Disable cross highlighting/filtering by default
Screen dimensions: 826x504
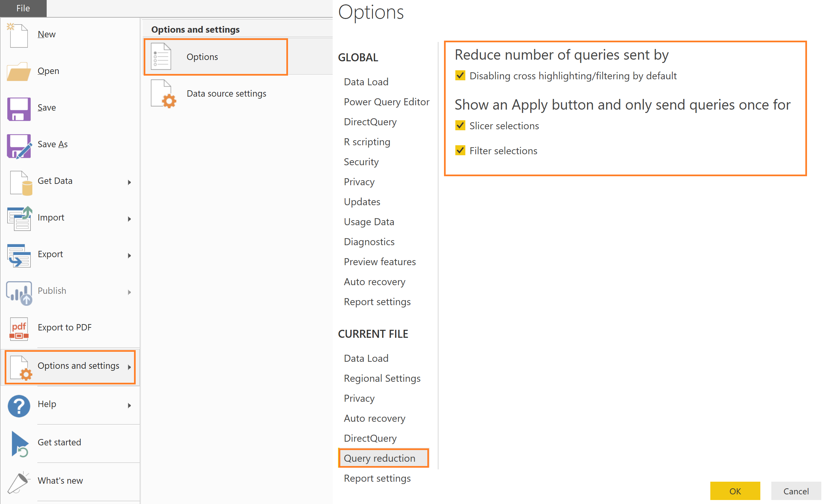[x=461, y=76]
